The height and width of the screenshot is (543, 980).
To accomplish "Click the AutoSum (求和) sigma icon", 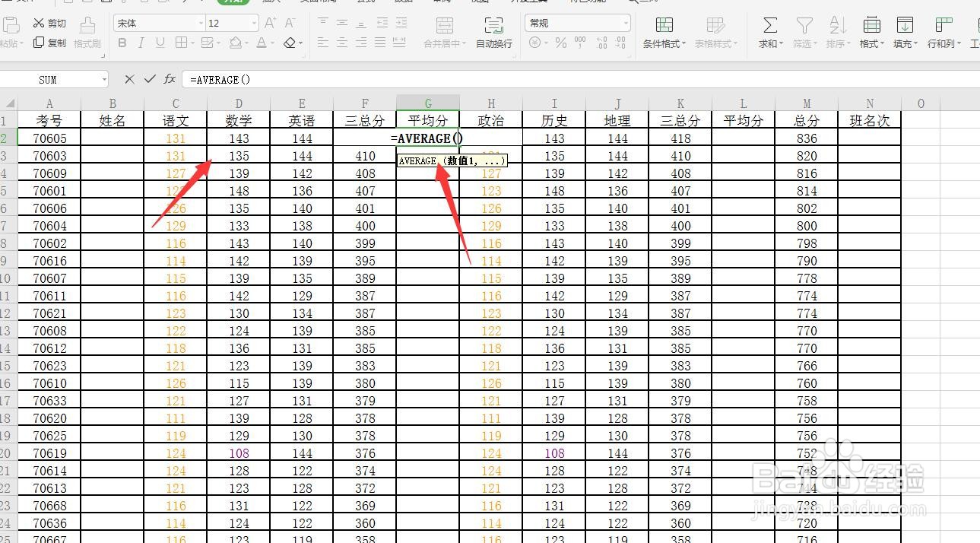I will click(x=770, y=25).
